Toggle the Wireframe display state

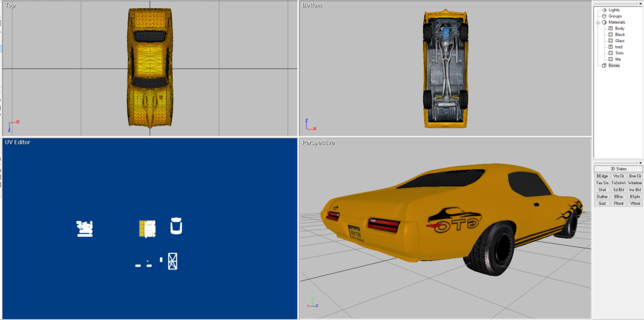click(635, 183)
